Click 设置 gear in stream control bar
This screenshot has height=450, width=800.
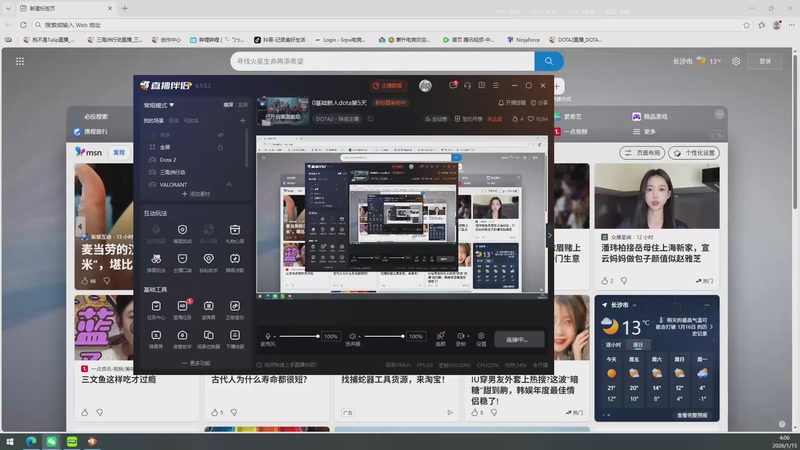(x=481, y=336)
